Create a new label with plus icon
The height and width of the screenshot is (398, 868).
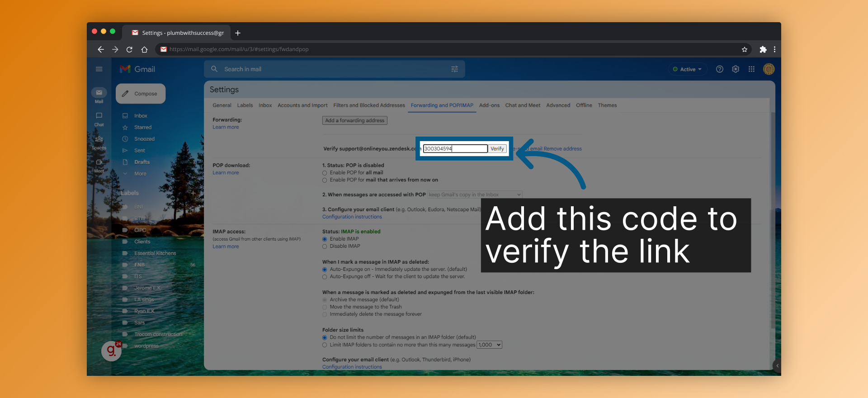(x=193, y=193)
